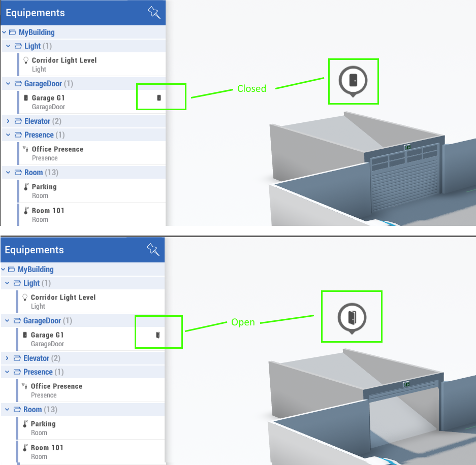
Task: Click the pin icon in the lower Equipements header
Action: 152,249
